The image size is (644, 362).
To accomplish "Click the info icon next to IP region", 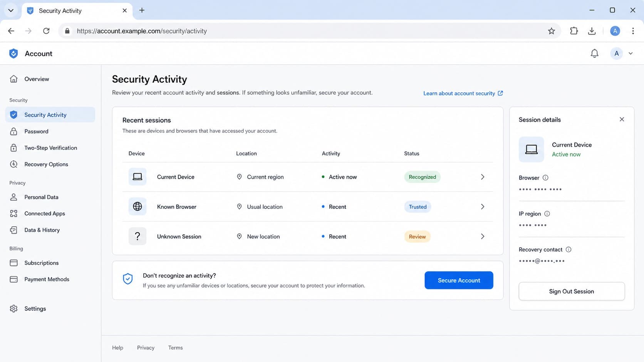I will pyautogui.click(x=547, y=214).
